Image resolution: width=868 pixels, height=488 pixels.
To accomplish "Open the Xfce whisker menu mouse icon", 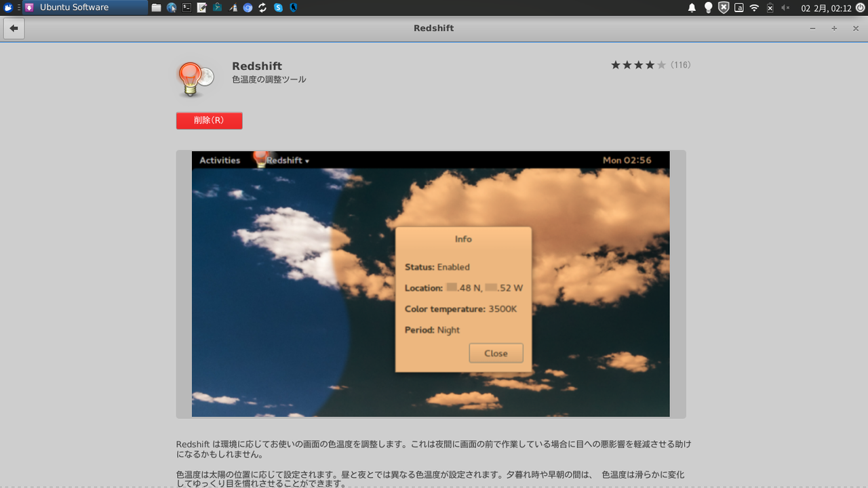I will coord(8,7).
